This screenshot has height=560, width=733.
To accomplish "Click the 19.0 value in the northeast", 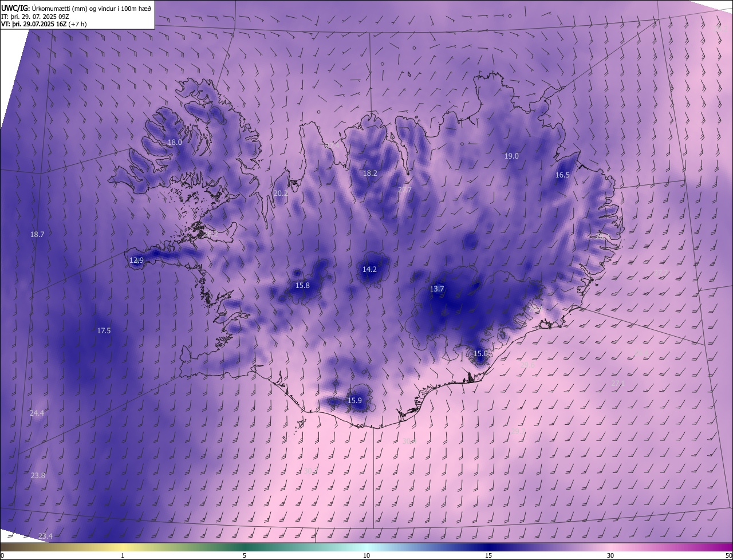I will pyautogui.click(x=511, y=156).
